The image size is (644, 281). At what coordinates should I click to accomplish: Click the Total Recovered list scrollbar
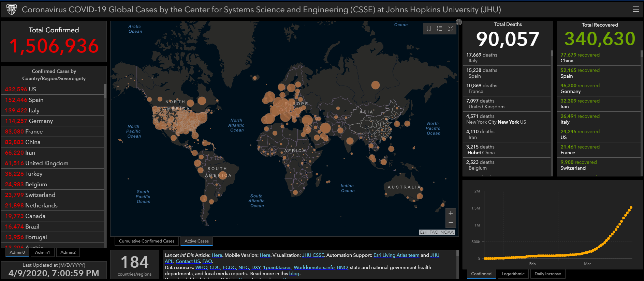click(642, 53)
